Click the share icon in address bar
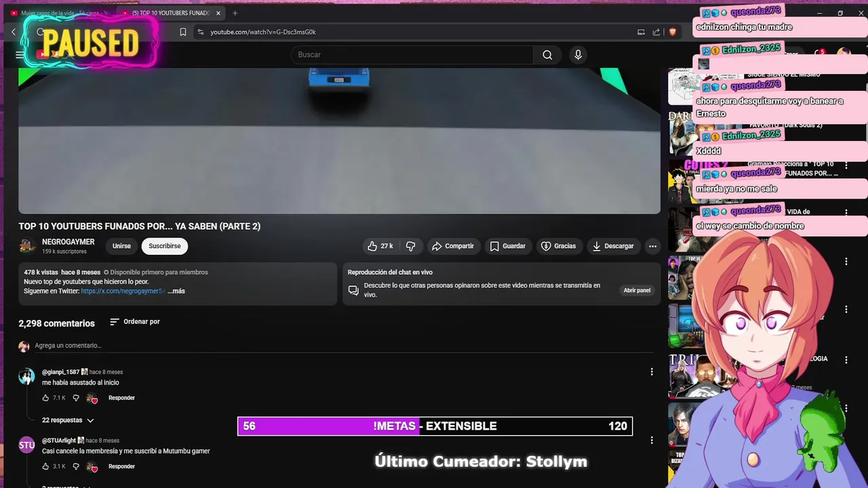Image resolution: width=868 pixels, height=488 pixels. [656, 32]
